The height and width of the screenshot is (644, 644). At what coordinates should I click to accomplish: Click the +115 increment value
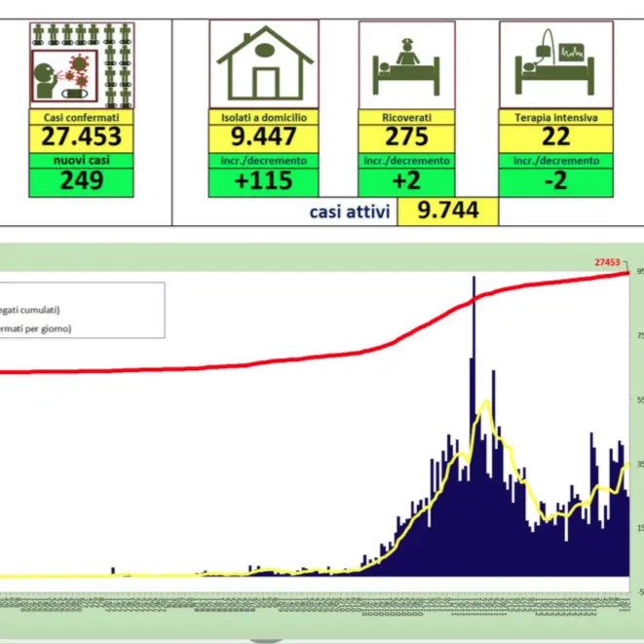pos(264,181)
